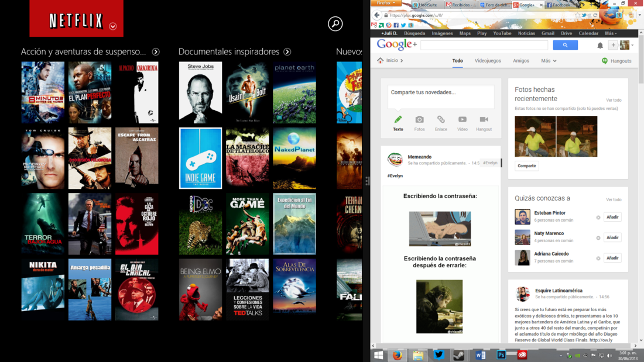
Task: Open Adobe Creative Cloud from the taskbar
Action: 522,355
